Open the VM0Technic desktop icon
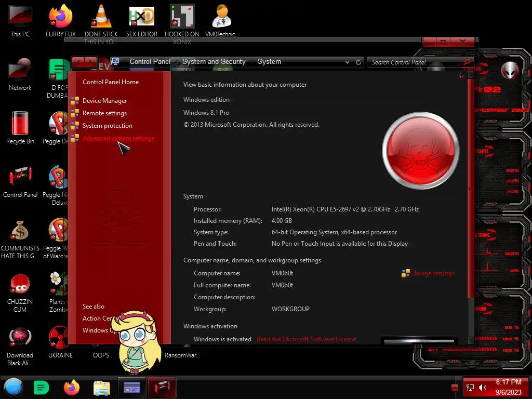 coord(222,20)
